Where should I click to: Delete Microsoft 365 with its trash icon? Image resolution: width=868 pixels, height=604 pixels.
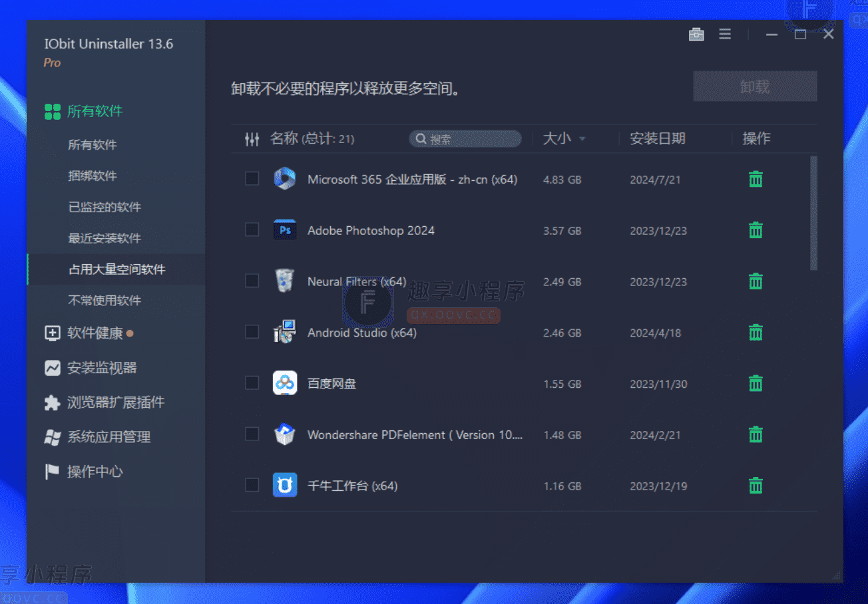tap(756, 179)
